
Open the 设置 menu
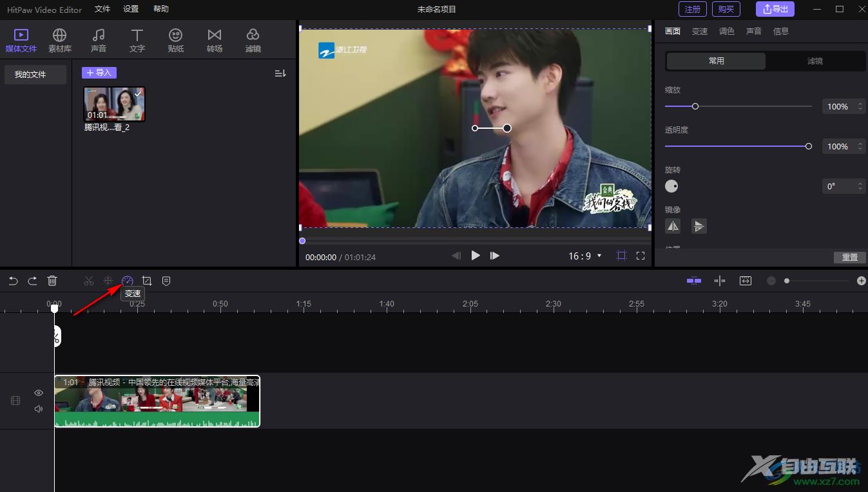pos(131,9)
